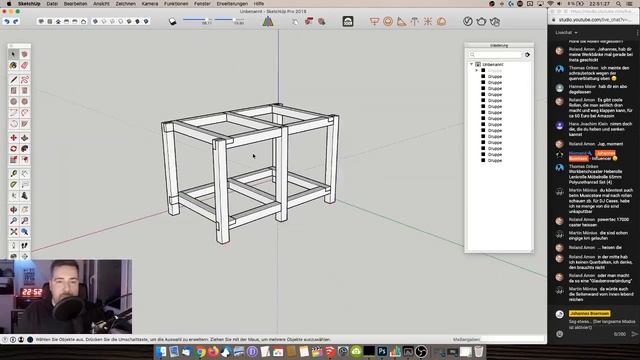Select the Push/Pull tool
The image size is (640, 360).
point(24,138)
